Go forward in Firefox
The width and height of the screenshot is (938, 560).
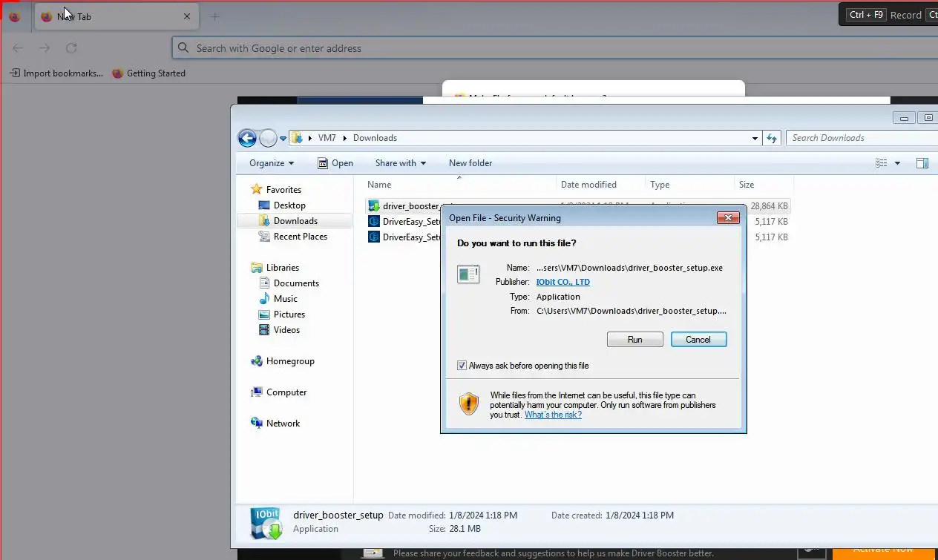point(45,48)
